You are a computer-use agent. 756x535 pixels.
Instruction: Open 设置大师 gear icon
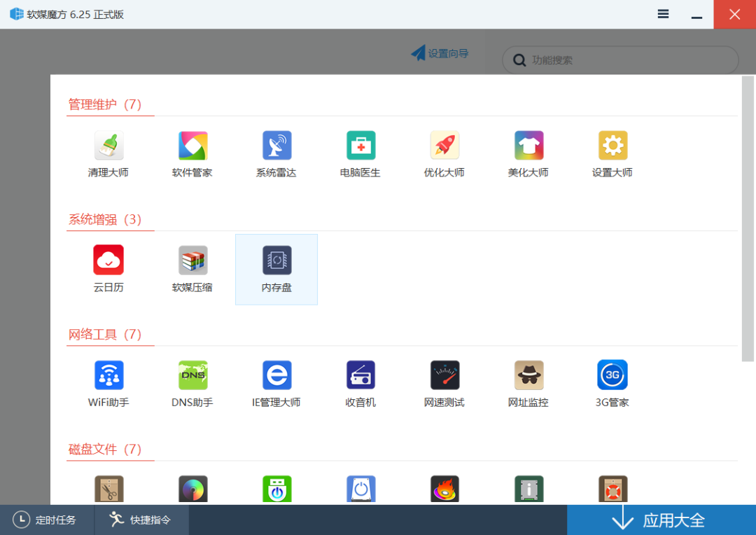coord(612,154)
